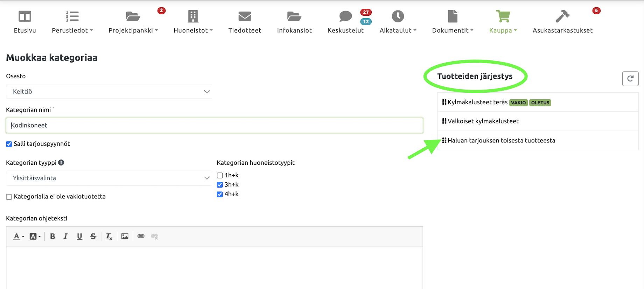Uncheck Salli tarjouspyynnöt checkbox
The image size is (644, 289).
[x=9, y=144]
